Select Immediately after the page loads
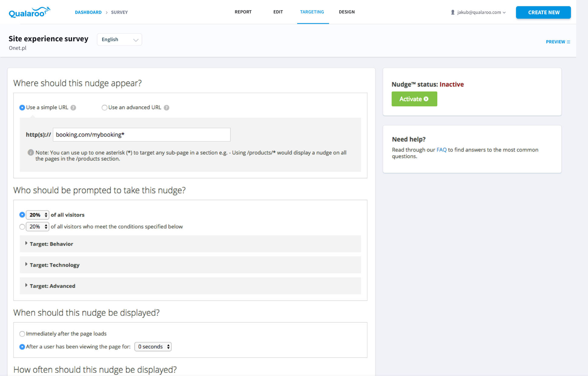 pyautogui.click(x=22, y=334)
